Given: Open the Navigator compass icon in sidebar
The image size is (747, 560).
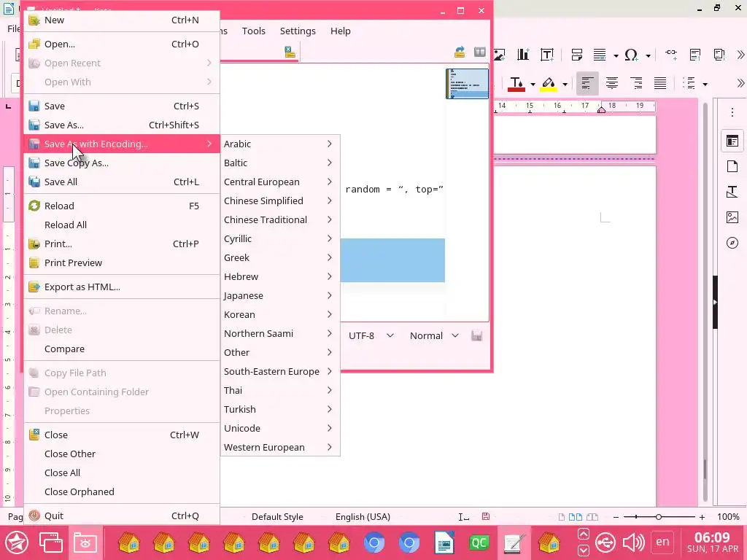Looking at the screenshot, I should [x=732, y=243].
